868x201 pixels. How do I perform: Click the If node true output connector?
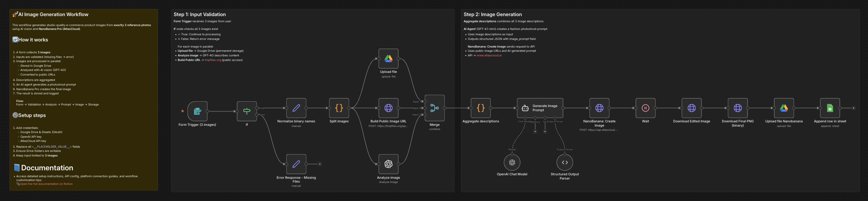click(x=257, y=108)
